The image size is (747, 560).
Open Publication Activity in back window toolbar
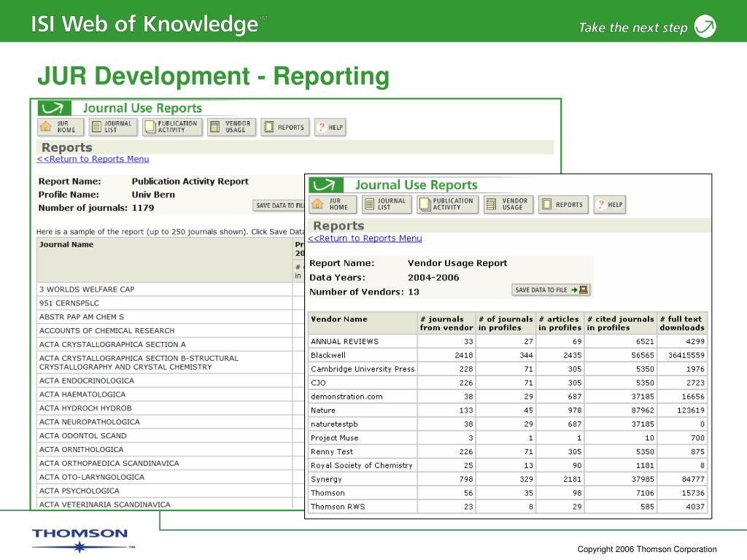tap(172, 127)
